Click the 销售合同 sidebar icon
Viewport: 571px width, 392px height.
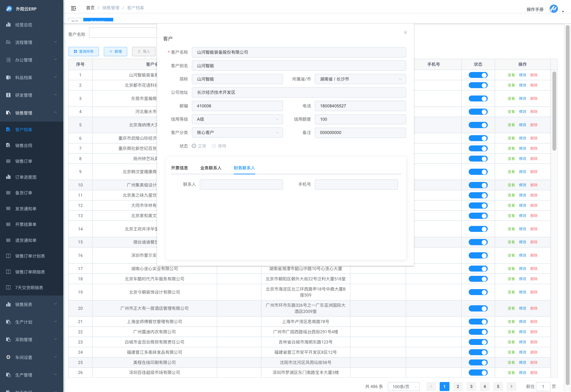(8, 145)
